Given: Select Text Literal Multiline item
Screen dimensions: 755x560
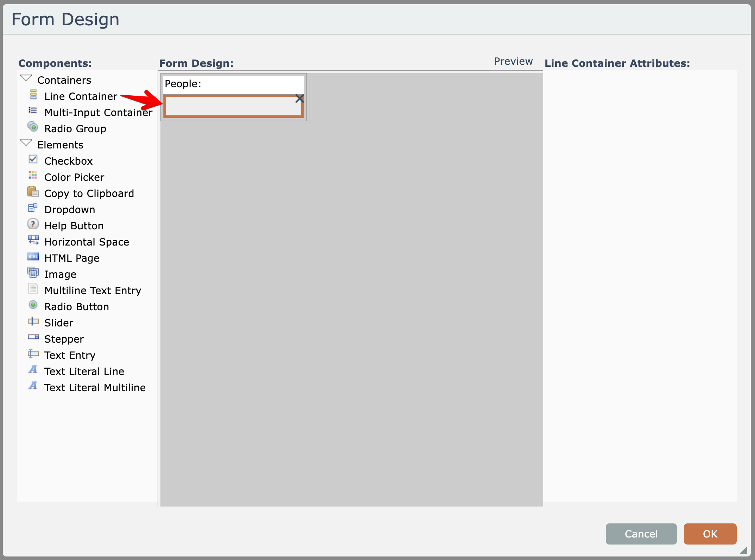Looking at the screenshot, I should pos(95,388).
